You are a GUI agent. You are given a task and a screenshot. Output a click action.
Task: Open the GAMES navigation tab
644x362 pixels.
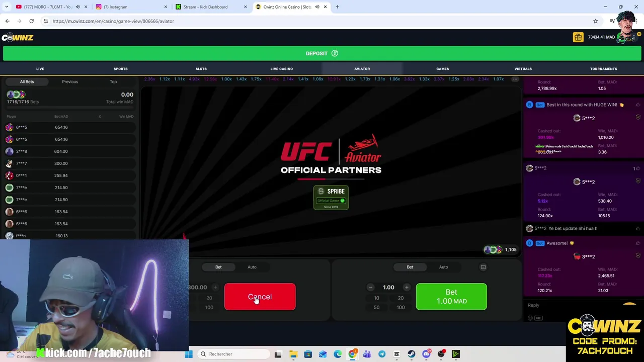[443, 69]
